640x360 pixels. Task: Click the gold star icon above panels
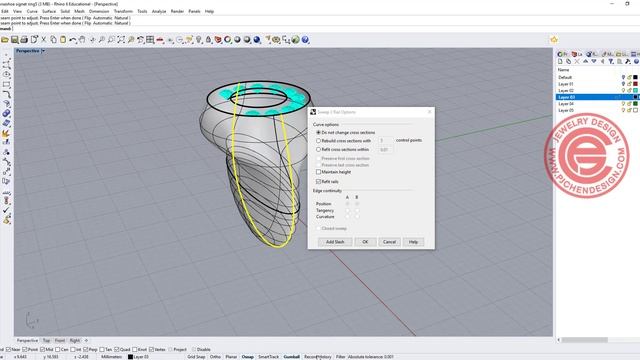click(554, 40)
